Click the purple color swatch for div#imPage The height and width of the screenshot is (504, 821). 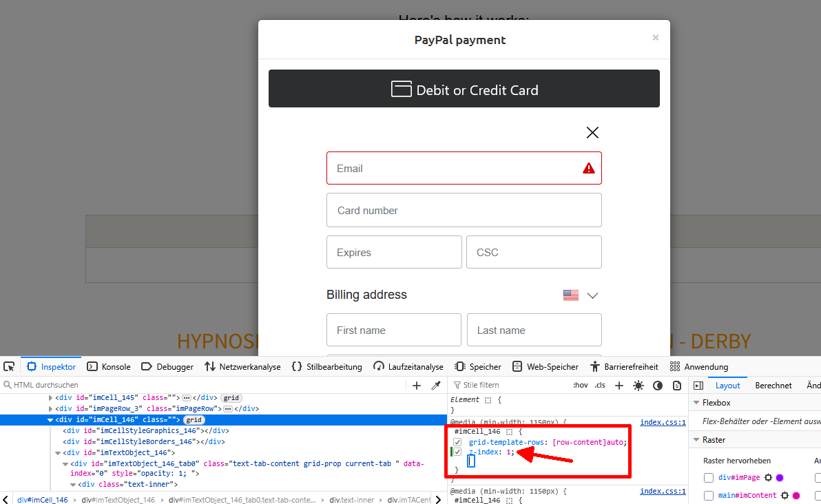780,478
